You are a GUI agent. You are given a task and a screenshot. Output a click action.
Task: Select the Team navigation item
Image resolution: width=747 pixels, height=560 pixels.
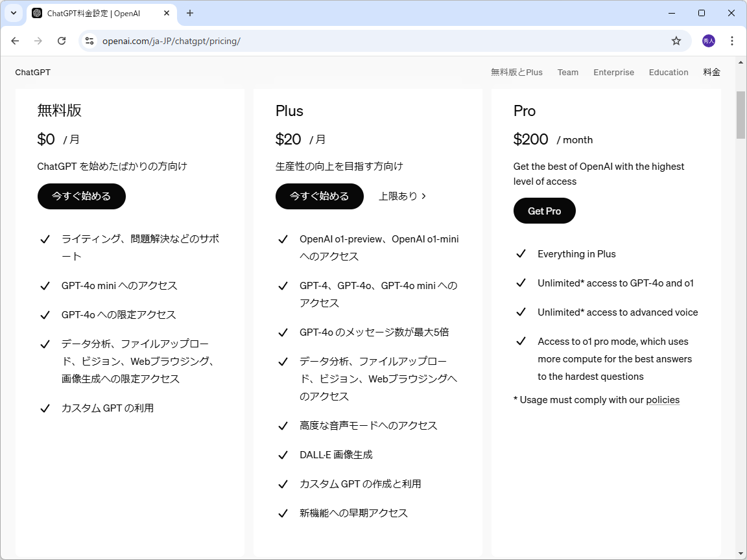click(567, 72)
